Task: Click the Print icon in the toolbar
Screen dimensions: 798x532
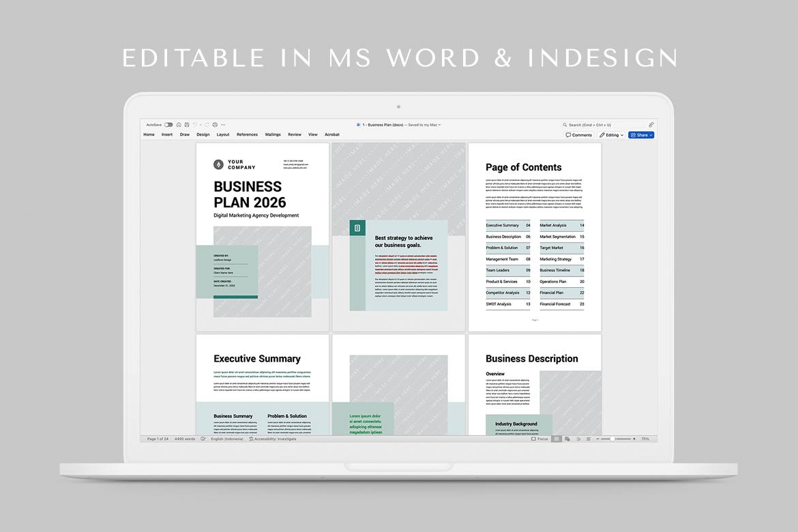Action: pos(215,125)
